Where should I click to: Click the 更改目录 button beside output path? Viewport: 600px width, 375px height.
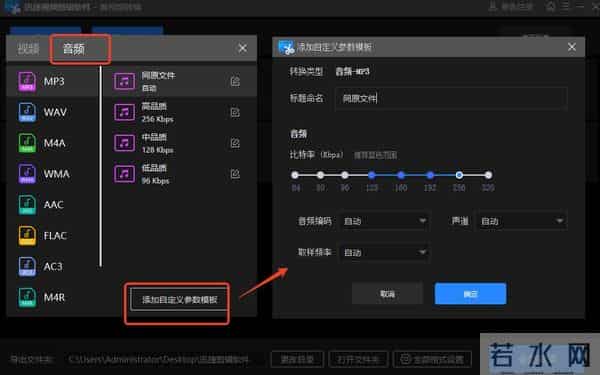[297, 359]
